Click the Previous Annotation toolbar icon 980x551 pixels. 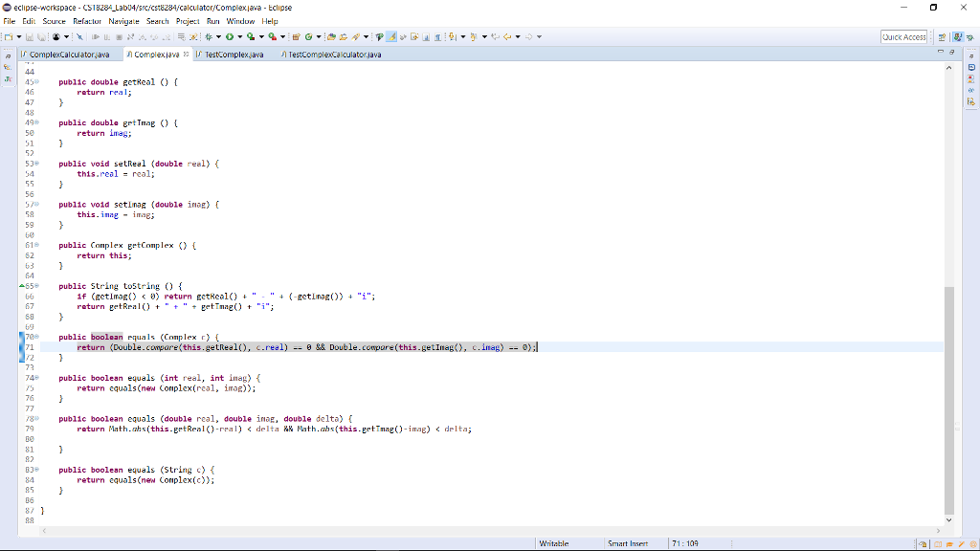(474, 37)
